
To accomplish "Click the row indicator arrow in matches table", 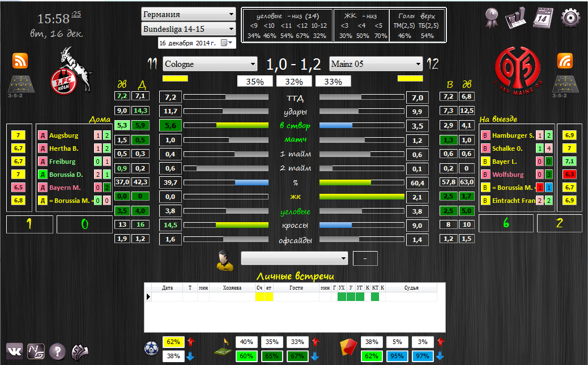I will (x=148, y=297).
